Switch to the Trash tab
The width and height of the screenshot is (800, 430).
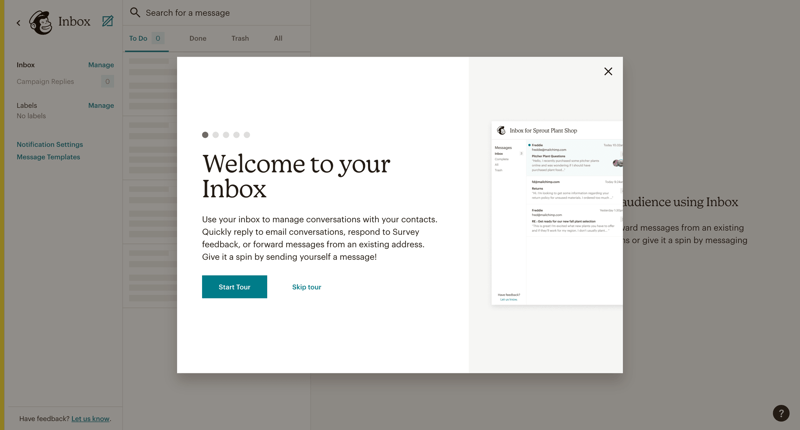tap(240, 38)
